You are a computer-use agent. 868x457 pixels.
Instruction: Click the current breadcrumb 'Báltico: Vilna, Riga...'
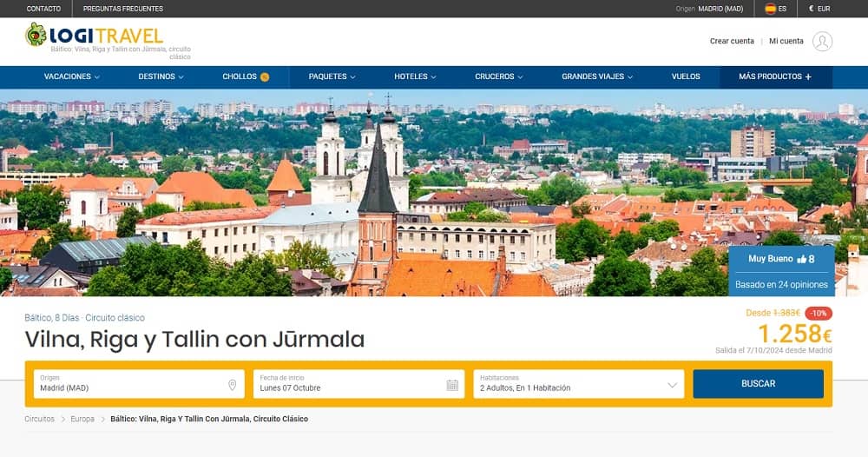[x=209, y=419]
